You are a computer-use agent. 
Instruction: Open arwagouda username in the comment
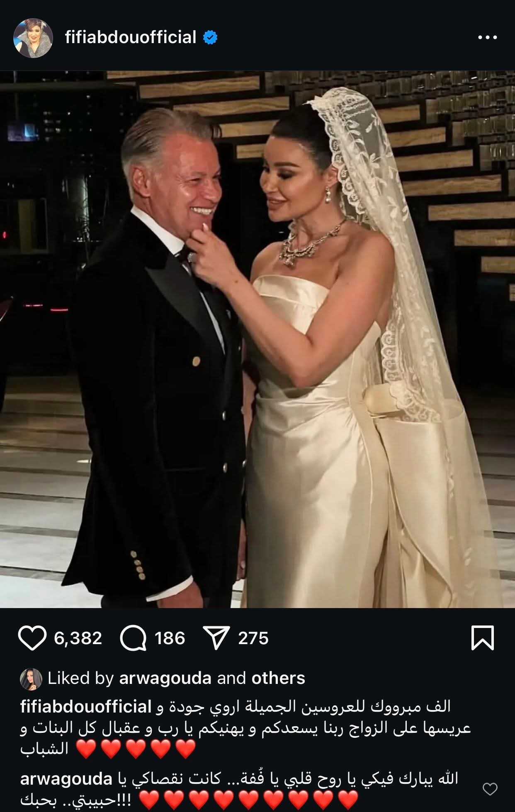click(66, 779)
